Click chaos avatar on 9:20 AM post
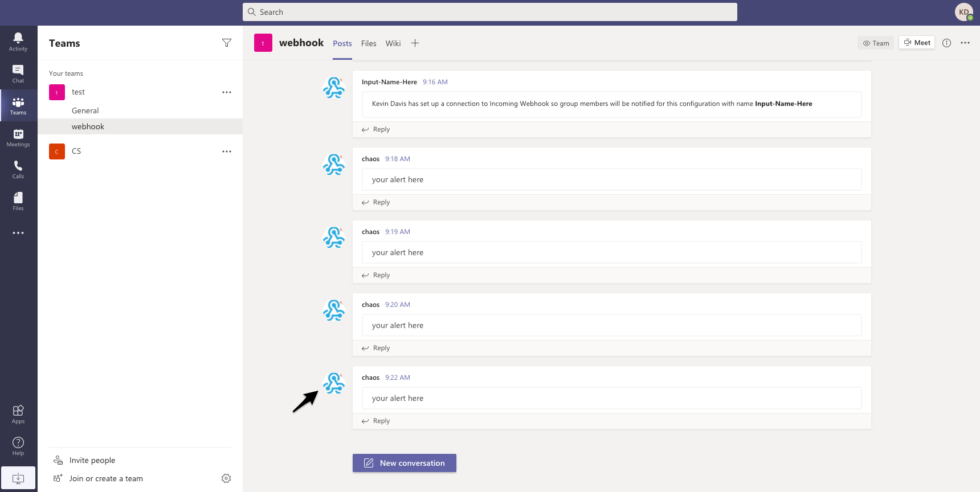Image resolution: width=980 pixels, height=492 pixels. coord(334,310)
